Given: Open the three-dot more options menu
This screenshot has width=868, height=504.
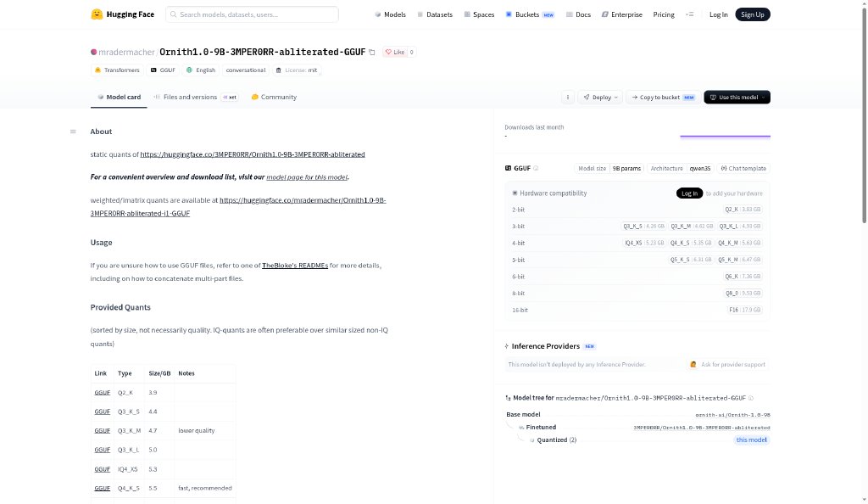Looking at the screenshot, I should point(567,97).
